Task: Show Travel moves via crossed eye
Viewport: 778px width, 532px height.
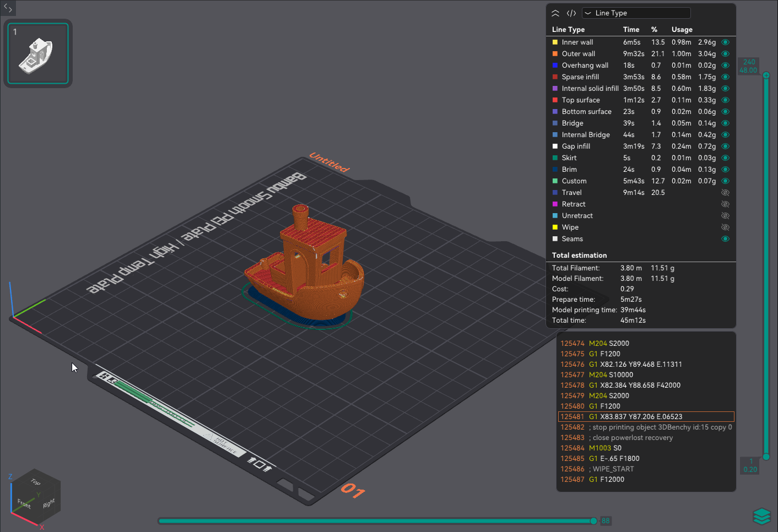Action: pos(725,193)
